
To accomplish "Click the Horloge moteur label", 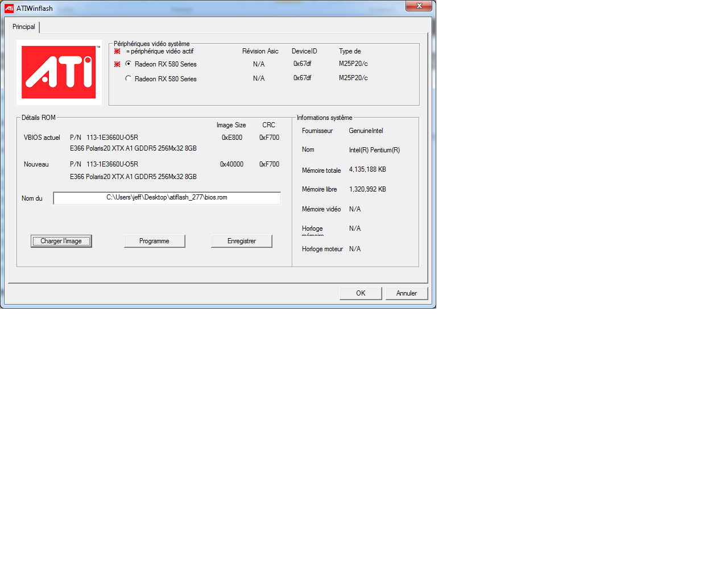I will [322, 249].
